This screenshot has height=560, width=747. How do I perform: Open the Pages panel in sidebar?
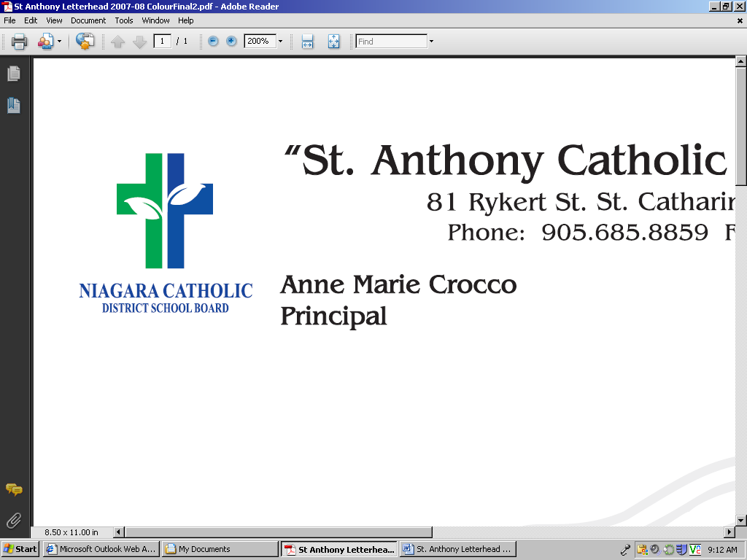pos(13,74)
